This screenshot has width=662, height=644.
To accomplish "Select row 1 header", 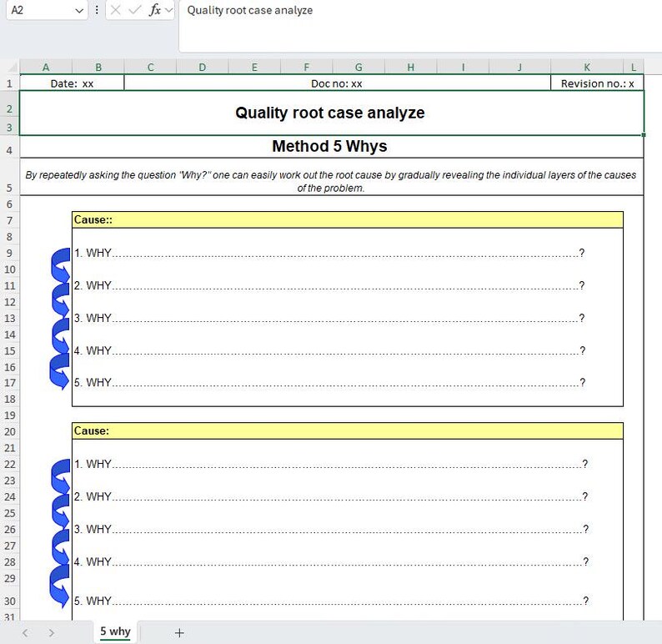I will 9,83.
